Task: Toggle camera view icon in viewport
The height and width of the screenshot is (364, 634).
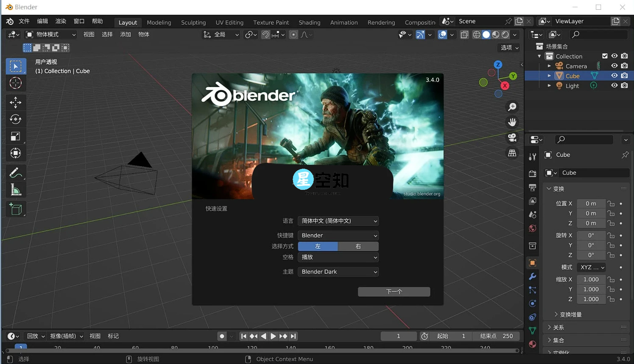Action: [512, 137]
